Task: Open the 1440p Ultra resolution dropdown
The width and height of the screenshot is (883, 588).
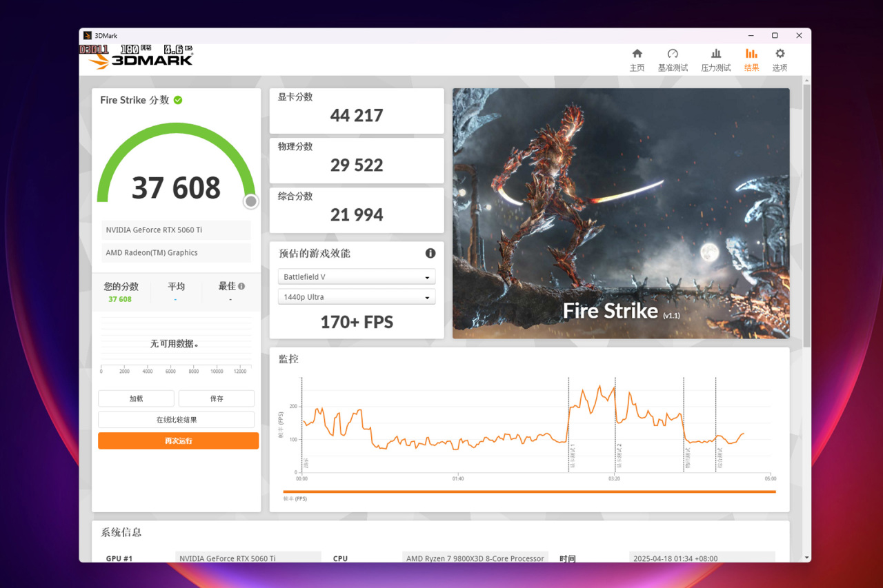Action: coord(357,297)
